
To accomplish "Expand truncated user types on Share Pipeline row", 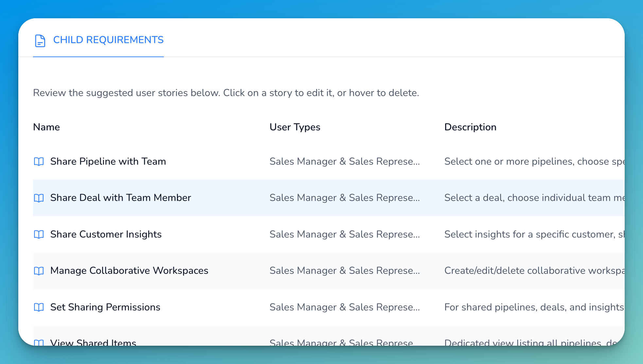I will [x=345, y=161].
